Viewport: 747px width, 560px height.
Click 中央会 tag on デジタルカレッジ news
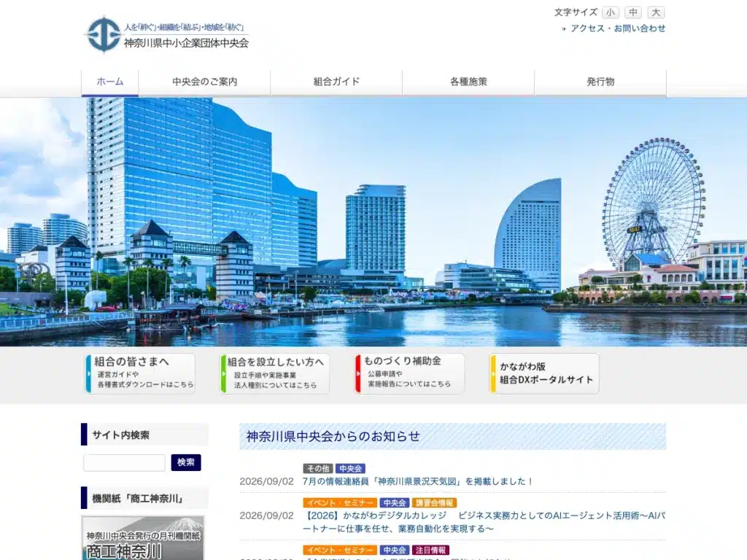(395, 503)
